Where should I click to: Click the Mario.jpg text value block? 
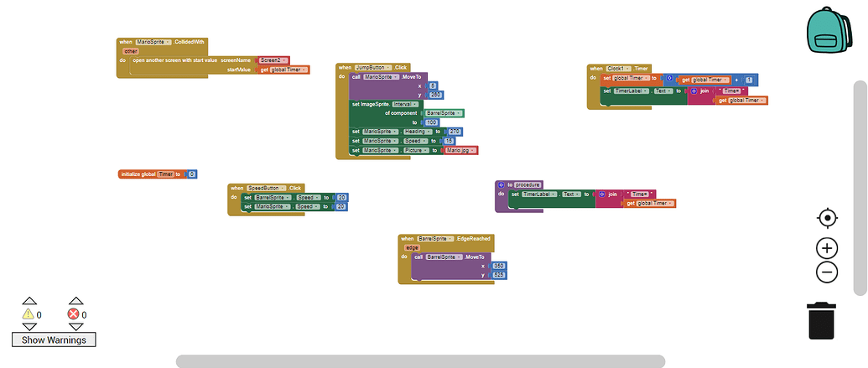point(460,151)
